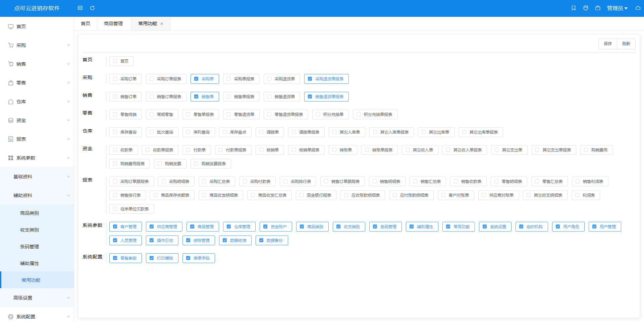Screen dimensions: 644x322
Task: Click the 点可云进销存软件 title
Action: (x=37, y=8)
